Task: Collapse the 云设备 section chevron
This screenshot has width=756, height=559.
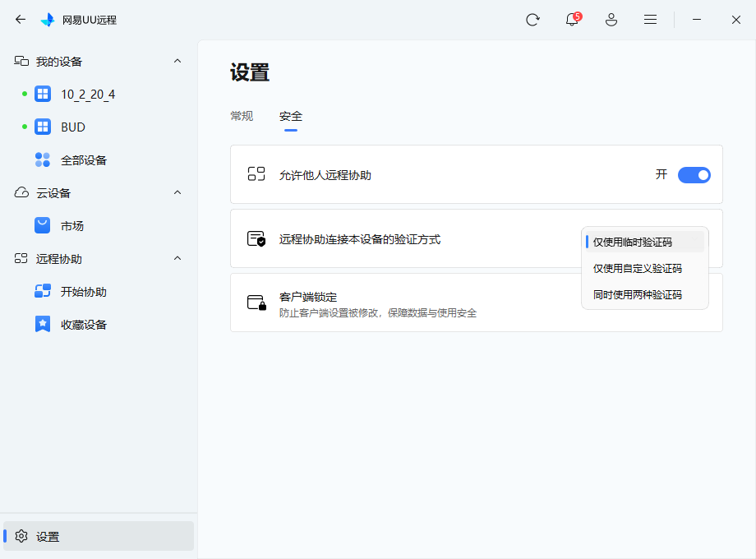Action: 177,193
